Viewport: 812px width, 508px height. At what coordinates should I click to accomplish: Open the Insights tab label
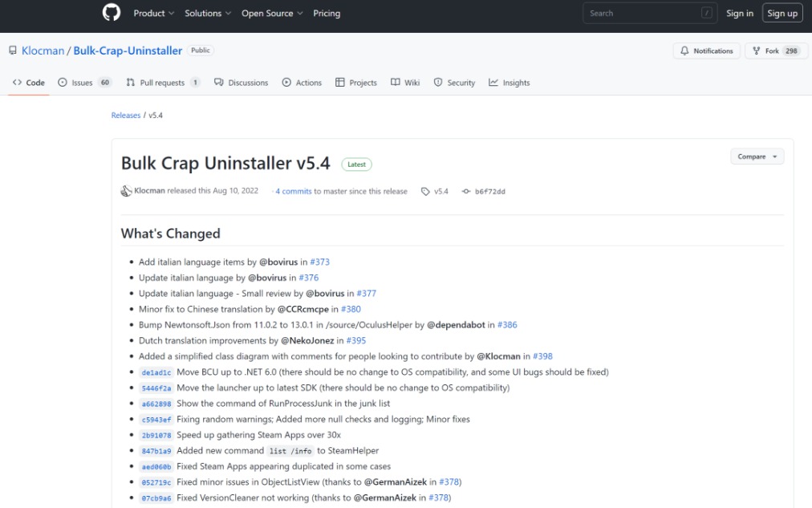tap(516, 83)
